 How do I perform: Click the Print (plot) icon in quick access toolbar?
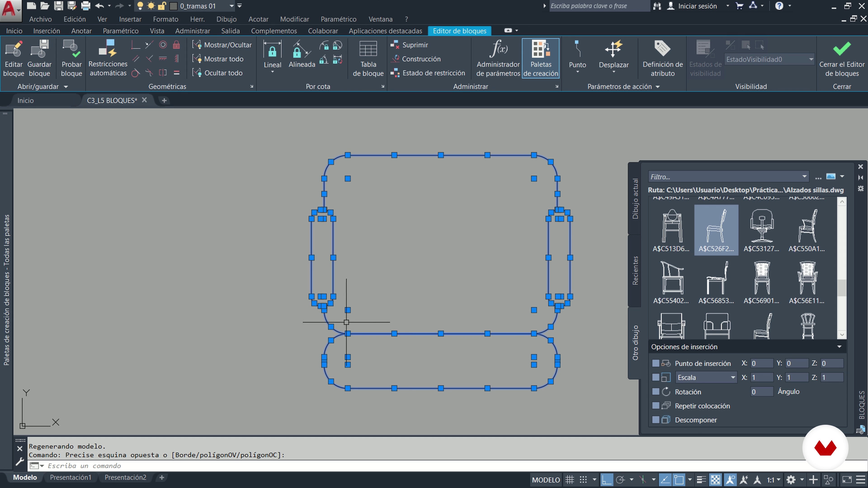click(86, 6)
